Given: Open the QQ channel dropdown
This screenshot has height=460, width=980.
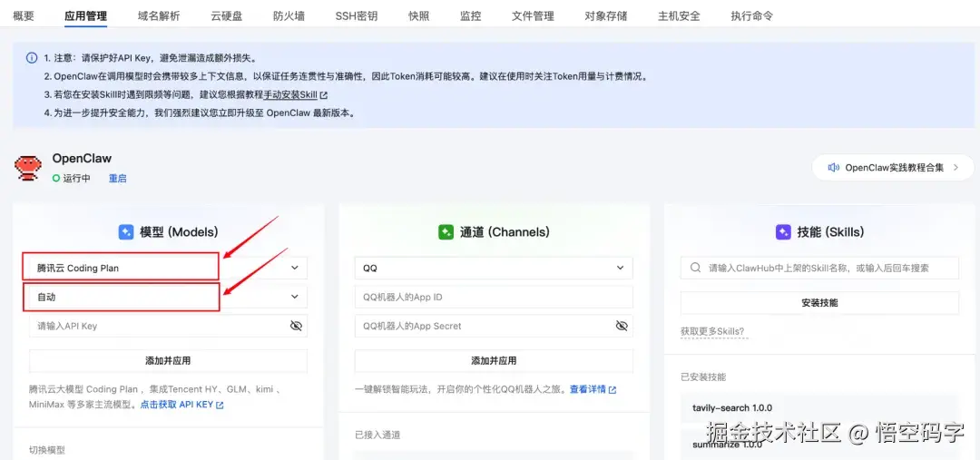Looking at the screenshot, I should click(494, 268).
